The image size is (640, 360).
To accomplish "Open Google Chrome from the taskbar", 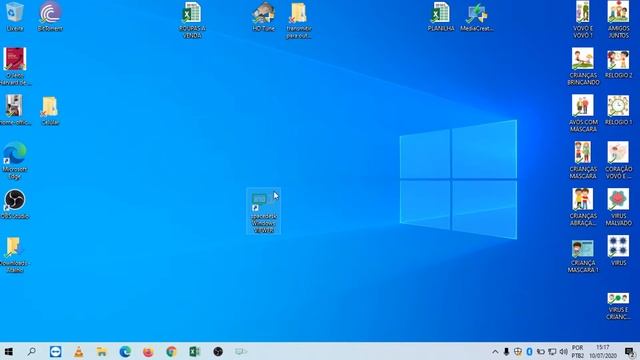I will coord(171,351).
